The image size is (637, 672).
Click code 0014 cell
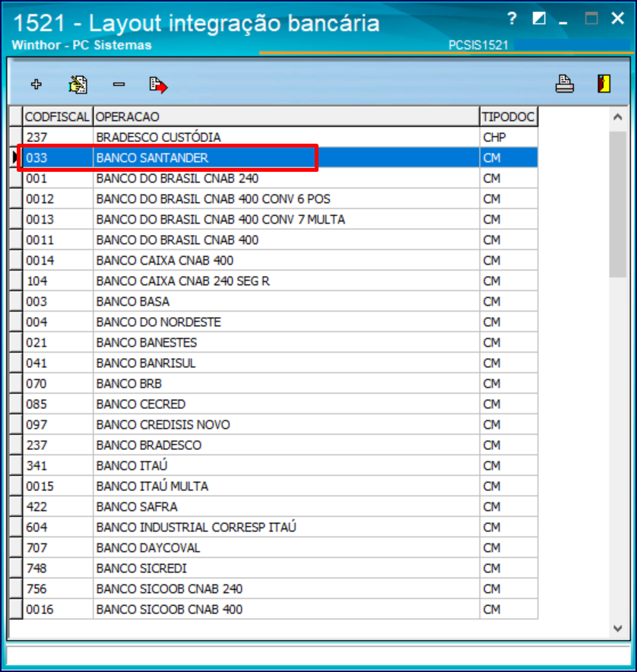point(58,261)
